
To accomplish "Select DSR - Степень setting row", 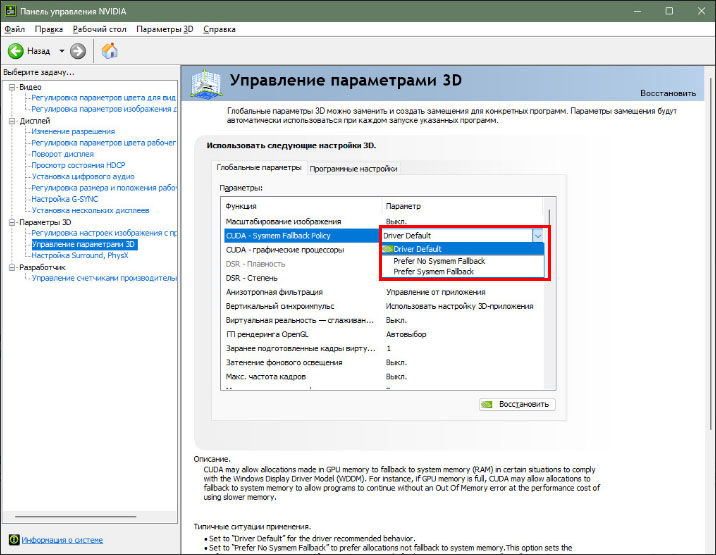I will (x=301, y=278).
